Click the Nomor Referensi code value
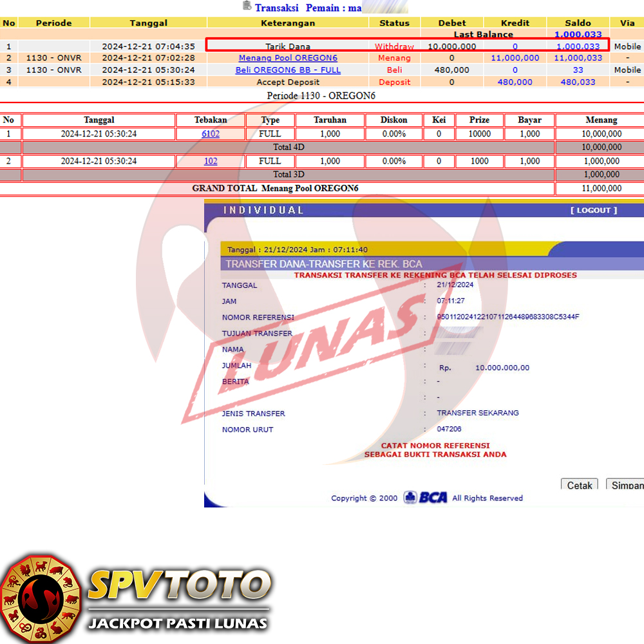644x644 pixels. [508, 317]
